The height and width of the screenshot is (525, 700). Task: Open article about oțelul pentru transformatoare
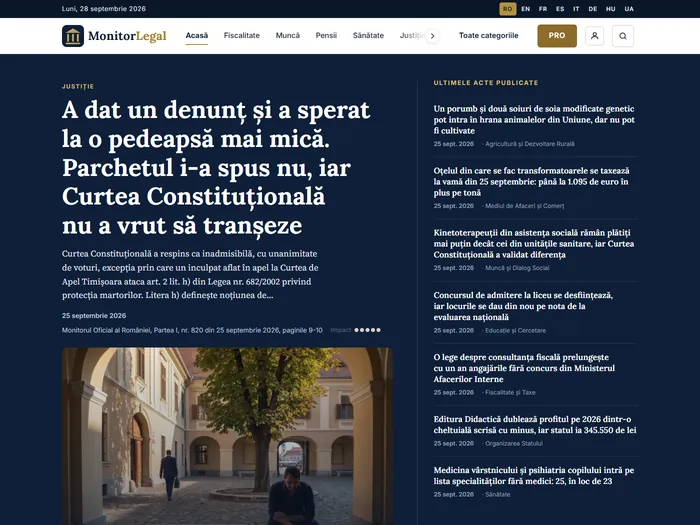coord(531,182)
